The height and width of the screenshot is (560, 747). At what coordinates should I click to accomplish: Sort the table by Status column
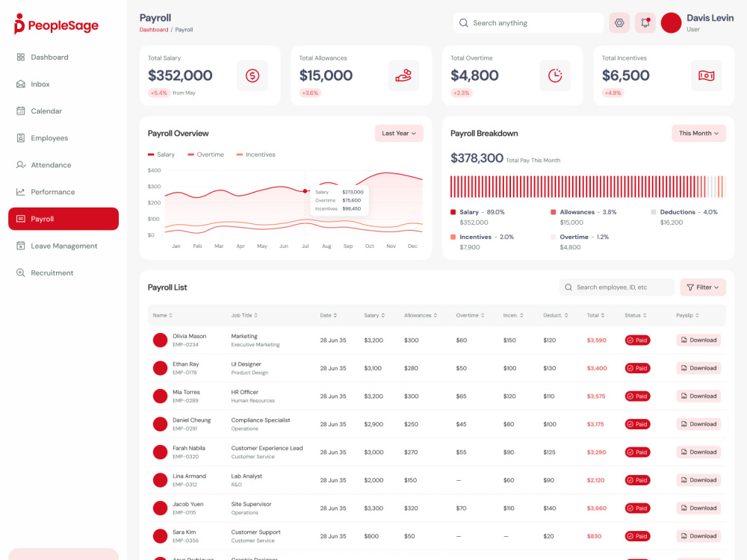click(636, 315)
